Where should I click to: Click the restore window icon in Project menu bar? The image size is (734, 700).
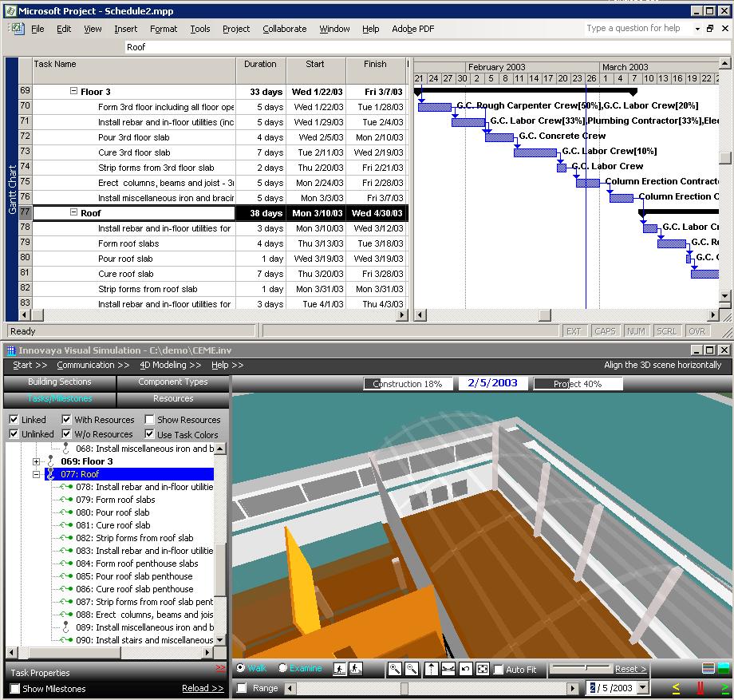point(710,29)
